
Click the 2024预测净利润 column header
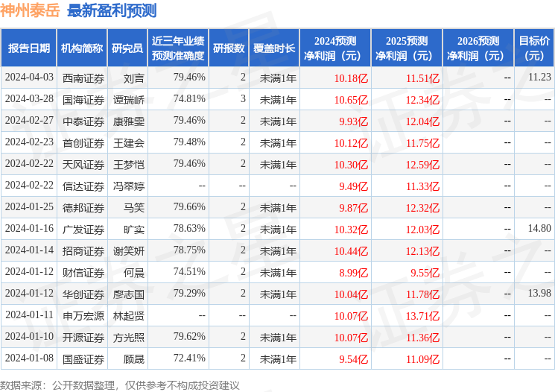click(334, 48)
